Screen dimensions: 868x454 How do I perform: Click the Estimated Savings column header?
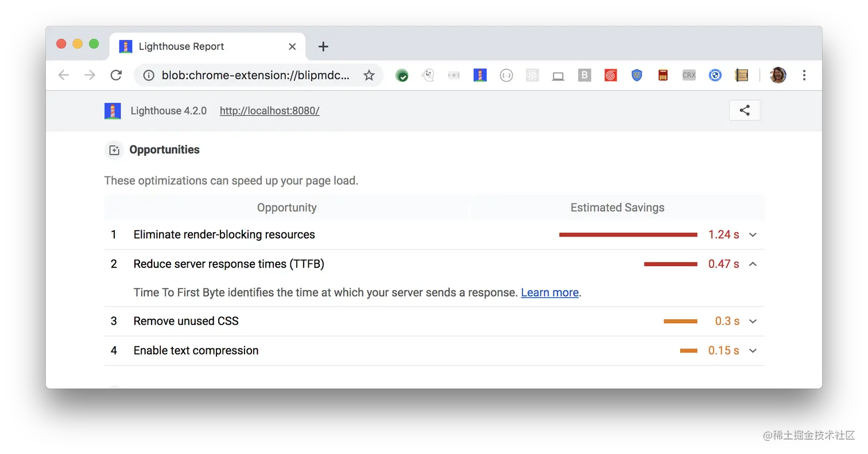[617, 208]
